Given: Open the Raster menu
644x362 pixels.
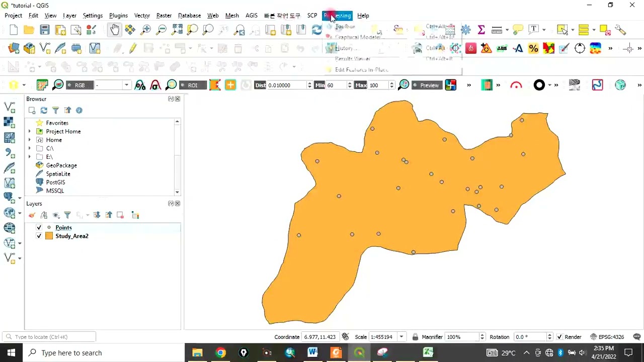Looking at the screenshot, I should (x=164, y=16).
